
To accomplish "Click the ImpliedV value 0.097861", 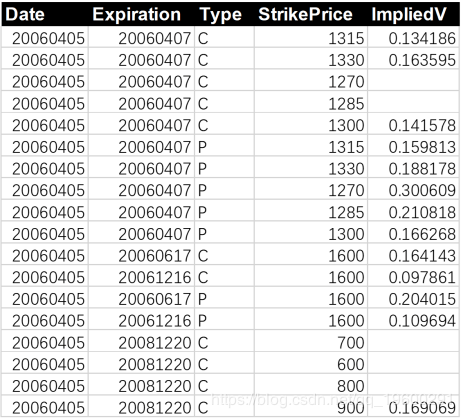I will point(422,277).
